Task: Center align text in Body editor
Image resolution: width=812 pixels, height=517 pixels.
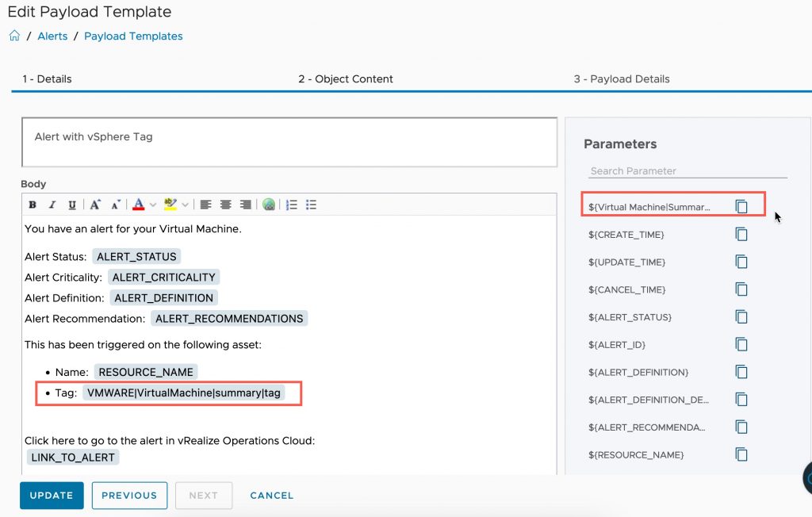Action: tap(225, 205)
